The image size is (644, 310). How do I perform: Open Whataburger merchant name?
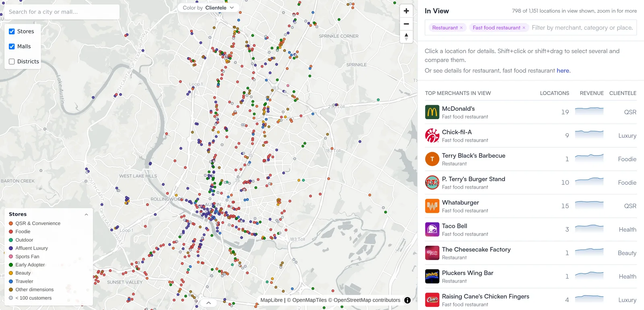[x=460, y=203]
